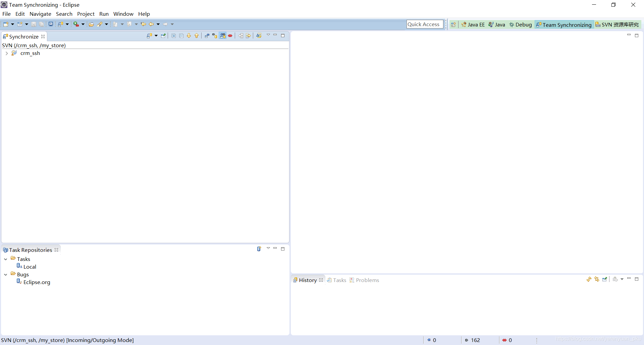Click the Quick Access field

pyautogui.click(x=425, y=24)
